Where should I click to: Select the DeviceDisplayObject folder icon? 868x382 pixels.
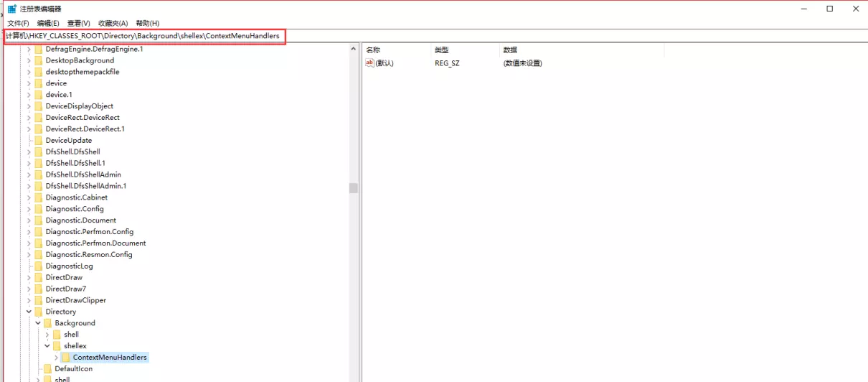pos(39,106)
